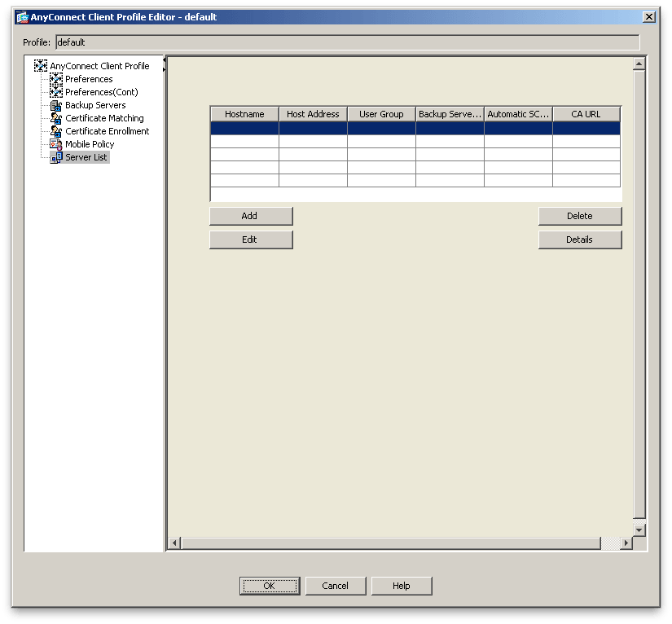The height and width of the screenshot is (624, 672).
Task: Click the vertical scrollbar thumb
Action: [x=639, y=295]
